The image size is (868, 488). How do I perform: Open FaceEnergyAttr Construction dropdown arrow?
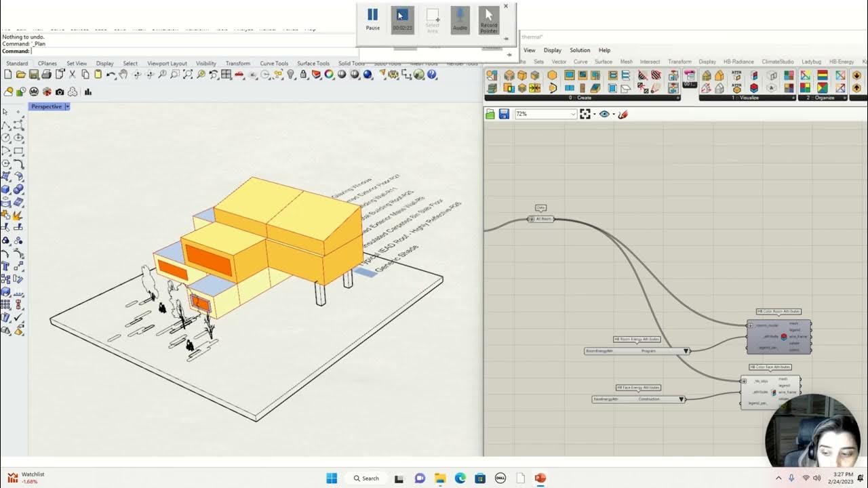[x=682, y=399]
